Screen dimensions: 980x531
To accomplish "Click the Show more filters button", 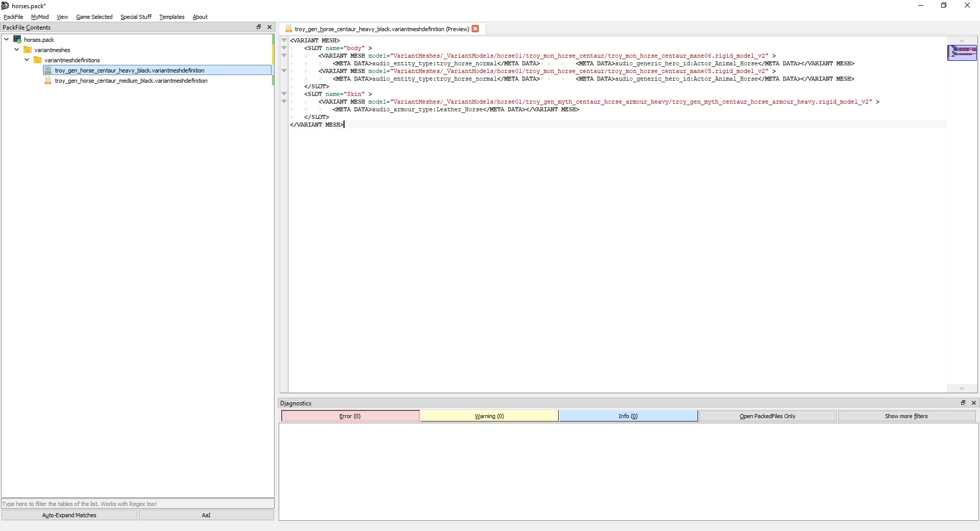I will [x=906, y=416].
